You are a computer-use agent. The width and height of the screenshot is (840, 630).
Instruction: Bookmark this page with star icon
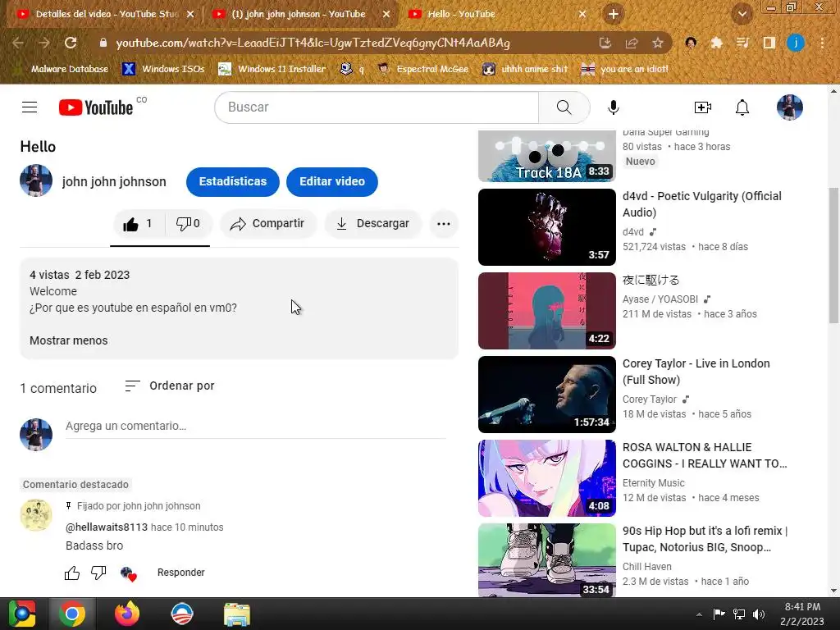[657, 43]
